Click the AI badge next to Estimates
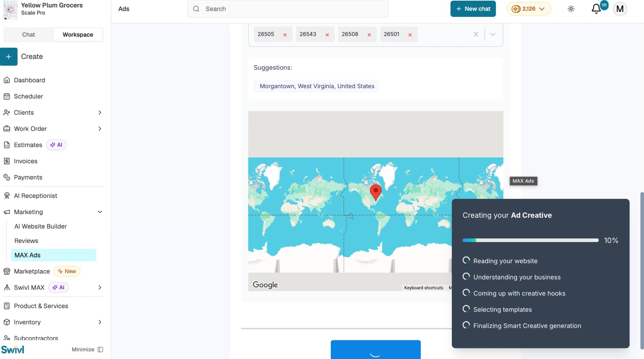Image resolution: width=644 pixels, height=359 pixels. [56, 145]
